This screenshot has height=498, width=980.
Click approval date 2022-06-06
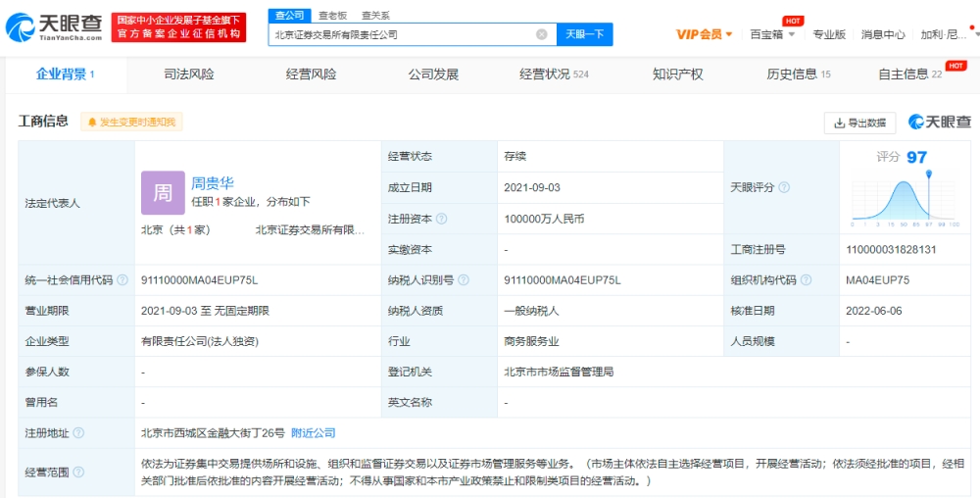coord(874,311)
